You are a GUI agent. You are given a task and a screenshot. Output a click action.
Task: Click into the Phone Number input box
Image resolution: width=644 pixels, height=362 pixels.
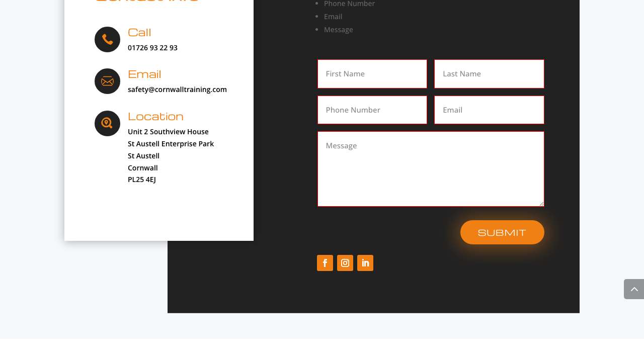(x=372, y=110)
